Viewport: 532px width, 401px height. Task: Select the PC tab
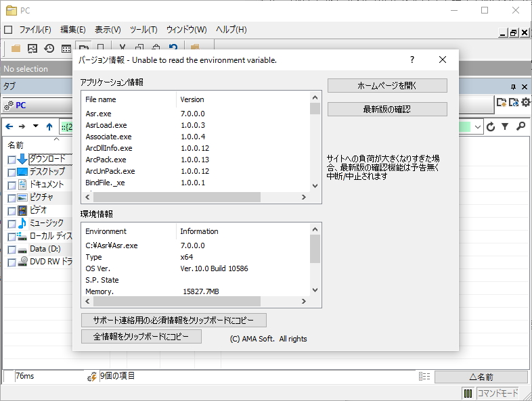click(37, 105)
